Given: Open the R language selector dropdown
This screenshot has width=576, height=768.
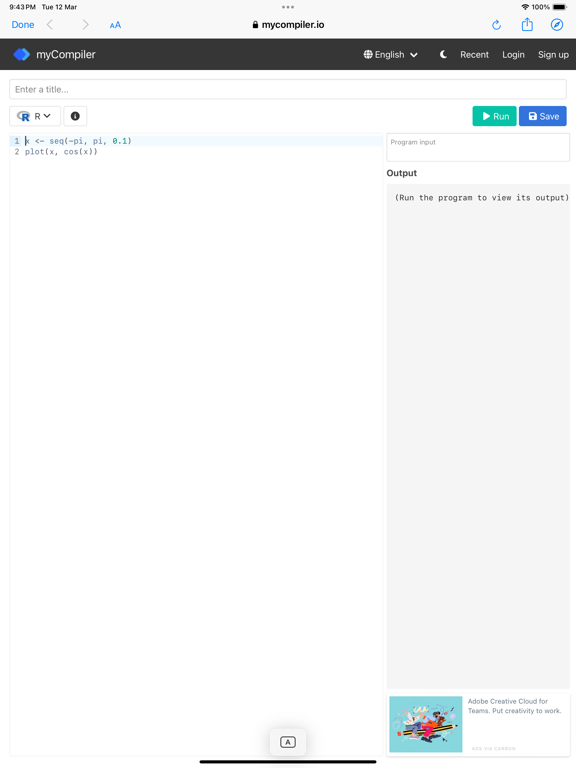Looking at the screenshot, I should pos(35,116).
